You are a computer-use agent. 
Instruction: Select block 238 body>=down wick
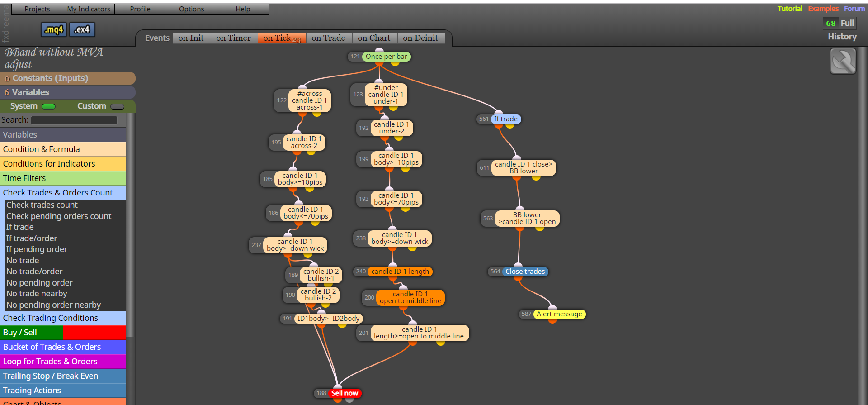400,238
